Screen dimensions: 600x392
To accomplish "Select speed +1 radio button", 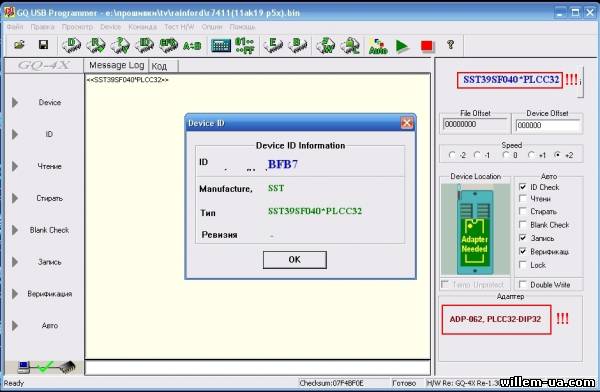I will pyautogui.click(x=531, y=155).
